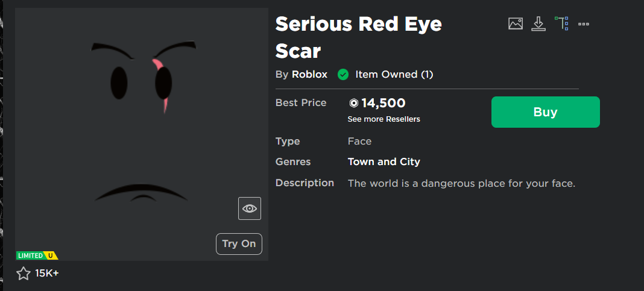Viewport: 644px width, 291px height.
Task: Click the Limited U badge
Action: coord(37,255)
